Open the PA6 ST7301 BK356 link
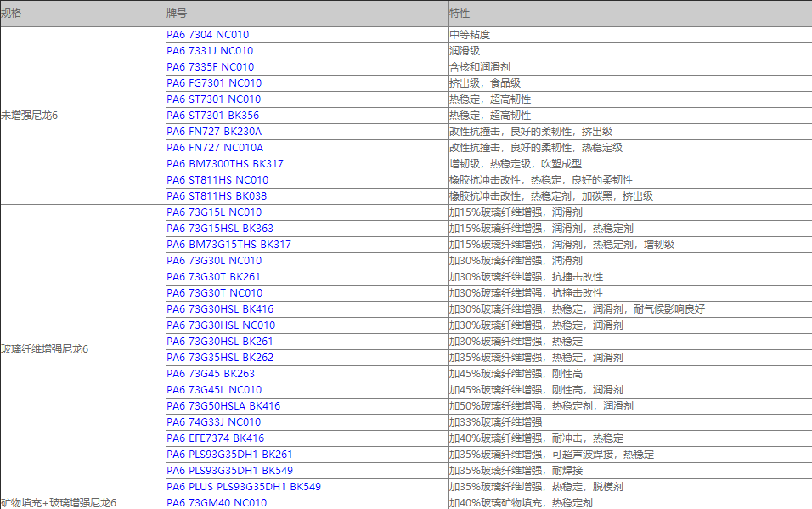This screenshot has width=812, height=509. point(213,115)
